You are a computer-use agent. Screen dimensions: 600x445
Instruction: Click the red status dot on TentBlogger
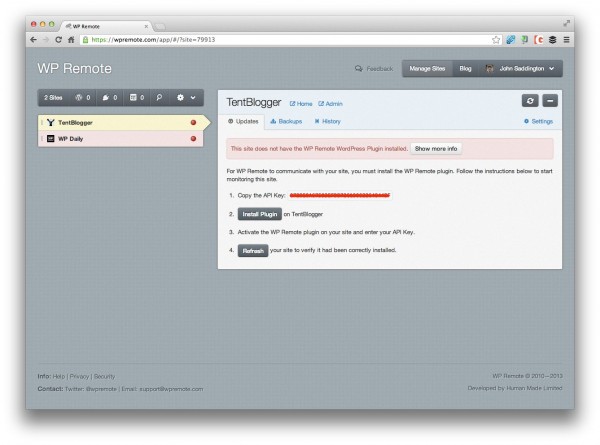click(193, 122)
